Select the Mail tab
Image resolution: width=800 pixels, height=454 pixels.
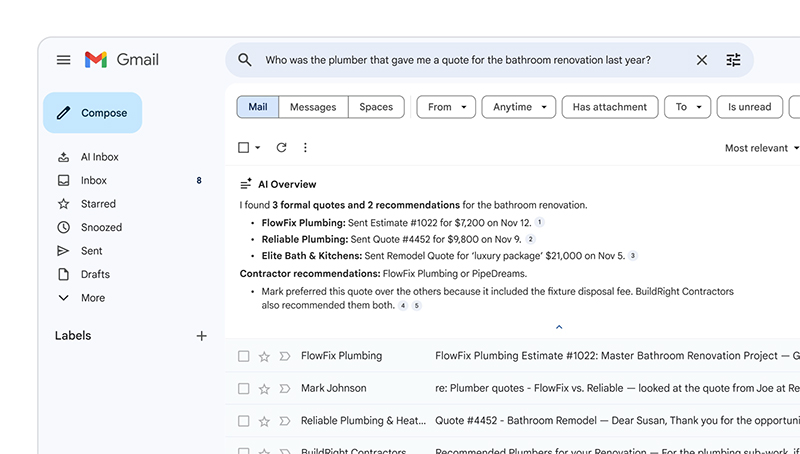(x=258, y=107)
